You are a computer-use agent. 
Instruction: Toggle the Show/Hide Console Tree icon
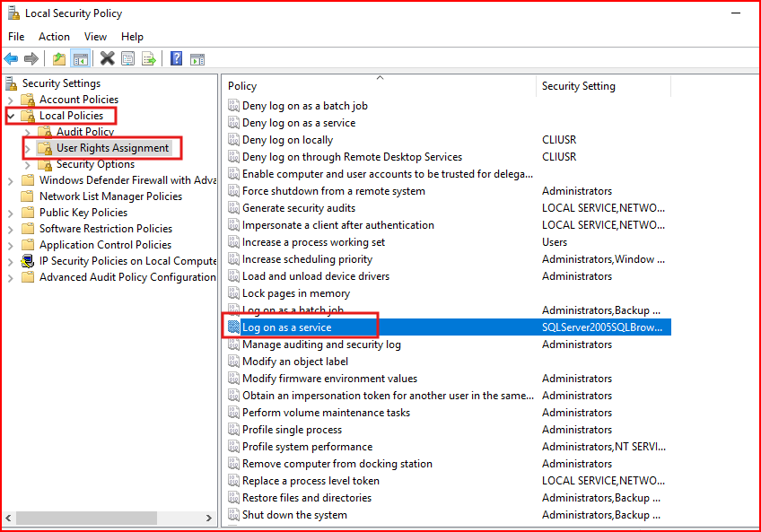(80, 59)
